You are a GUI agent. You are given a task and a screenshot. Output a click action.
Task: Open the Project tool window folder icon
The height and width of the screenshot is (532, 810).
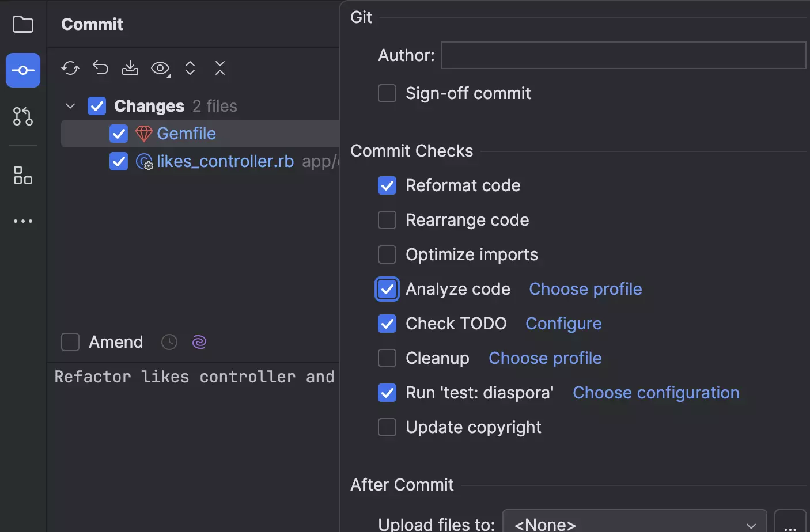23,24
